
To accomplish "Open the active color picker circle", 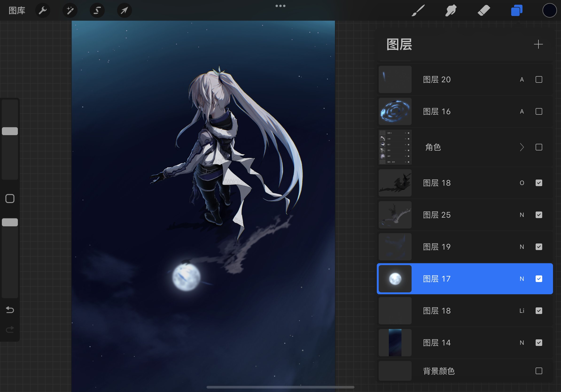I will click(549, 11).
